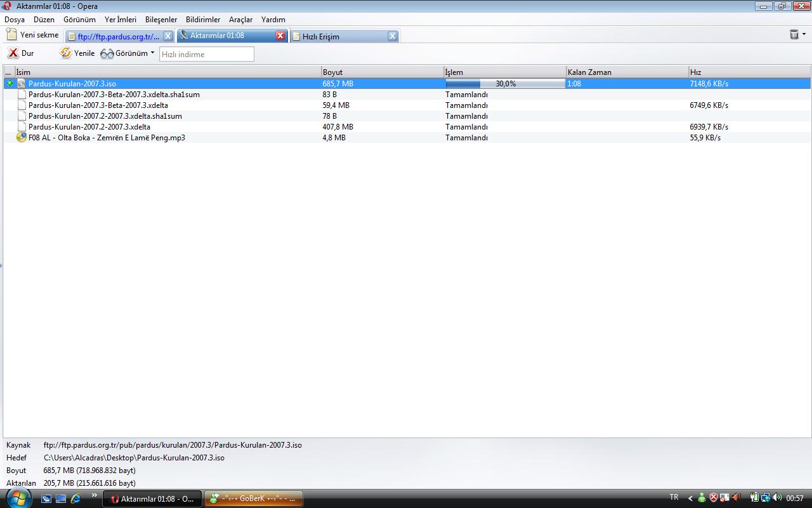Click the Kaynak ftp source path text
This screenshot has height=508, width=812.
173,445
